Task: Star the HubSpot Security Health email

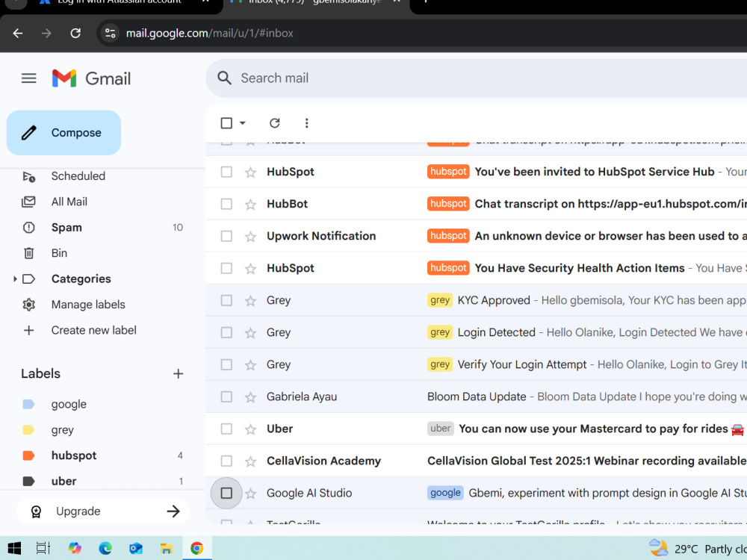Action: pyautogui.click(x=250, y=269)
